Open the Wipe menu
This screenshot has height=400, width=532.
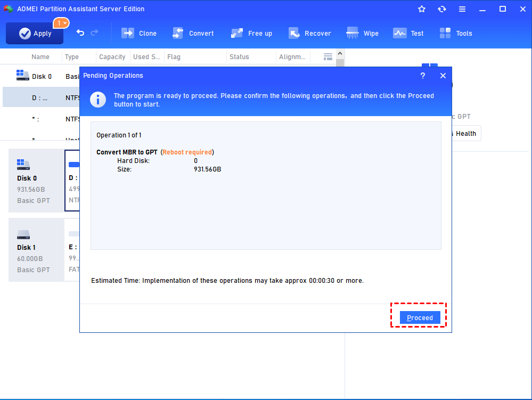coord(362,33)
